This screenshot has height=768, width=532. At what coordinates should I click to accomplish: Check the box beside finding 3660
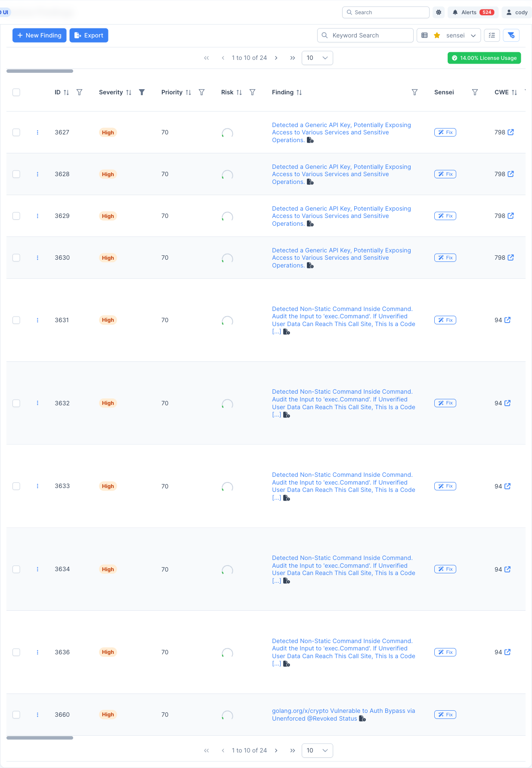tap(16, 715)
